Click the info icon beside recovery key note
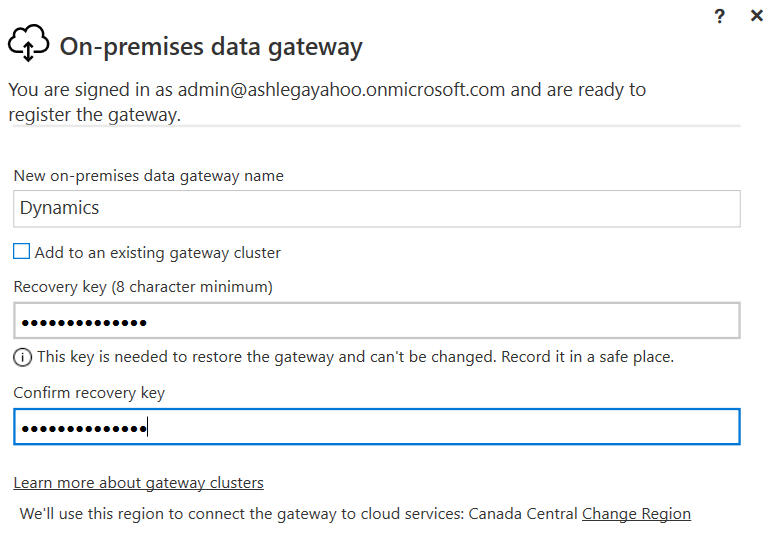 coord(22,357)
